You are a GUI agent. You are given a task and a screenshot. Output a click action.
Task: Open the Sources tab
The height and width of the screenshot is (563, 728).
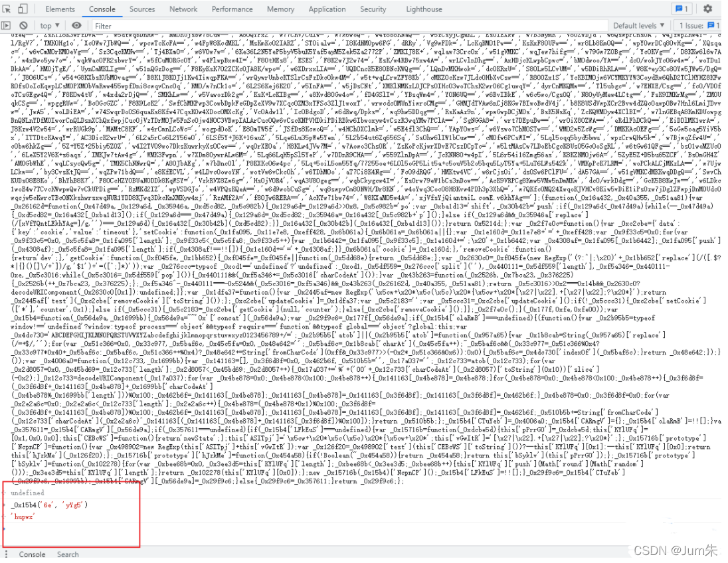(142, 9)
